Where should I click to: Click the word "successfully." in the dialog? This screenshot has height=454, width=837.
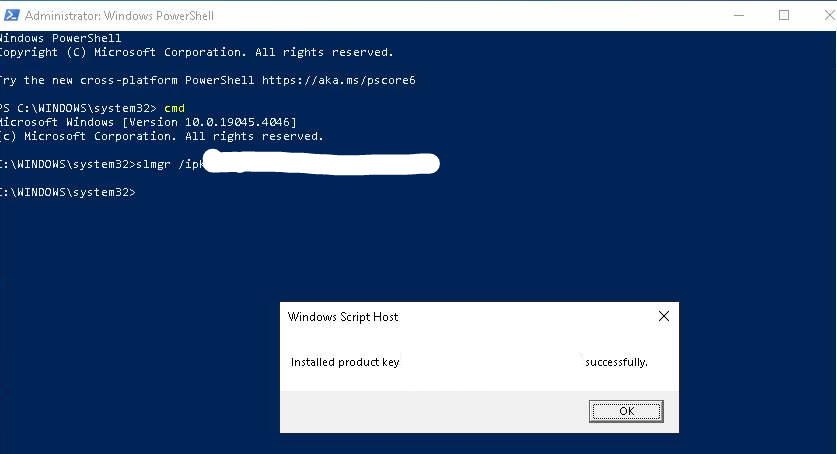pyautogui.click(x=616, y=362)
